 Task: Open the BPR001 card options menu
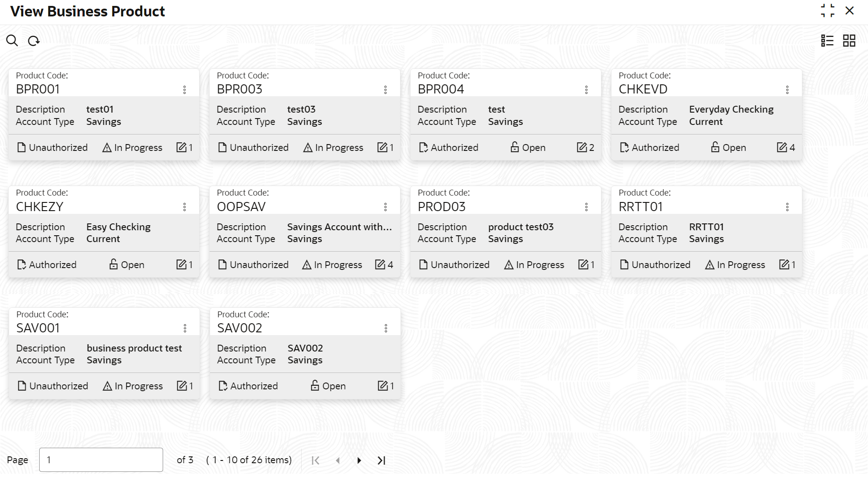click(x=185, y=90)
